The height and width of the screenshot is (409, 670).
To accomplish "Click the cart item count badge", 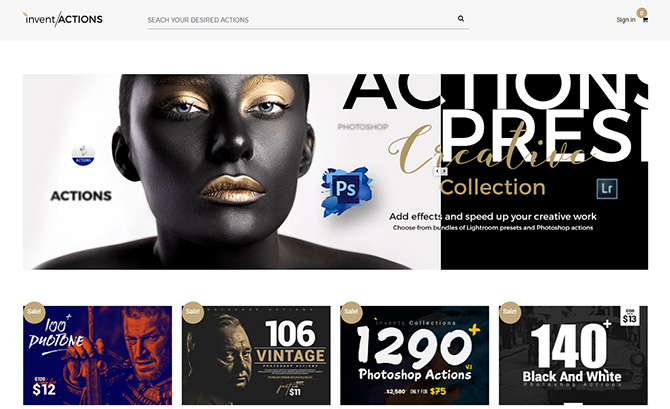I will [x=641, y=13].
